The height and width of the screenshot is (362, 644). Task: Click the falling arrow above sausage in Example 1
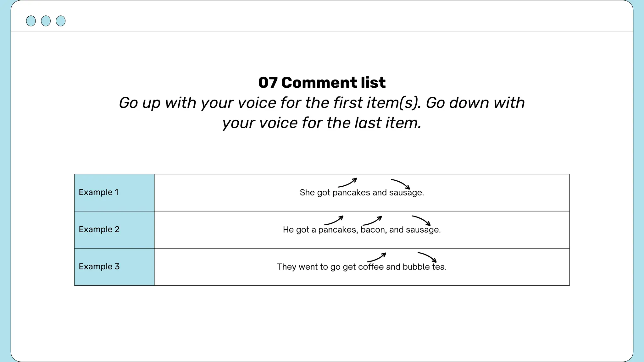pyautogui.click(x=401, y=184)
